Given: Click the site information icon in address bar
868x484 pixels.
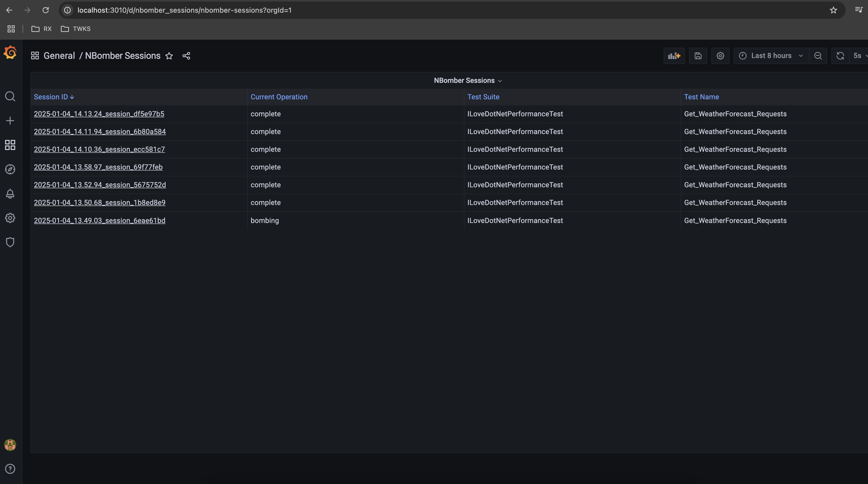Looking at the screenshot, I should pyautogui.click(x=67, y=10).
